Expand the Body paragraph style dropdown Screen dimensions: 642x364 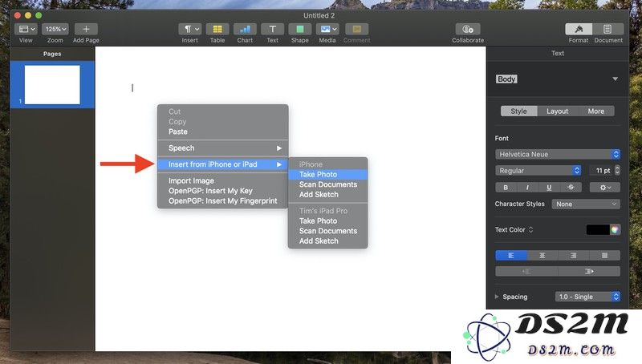(615, 79)
